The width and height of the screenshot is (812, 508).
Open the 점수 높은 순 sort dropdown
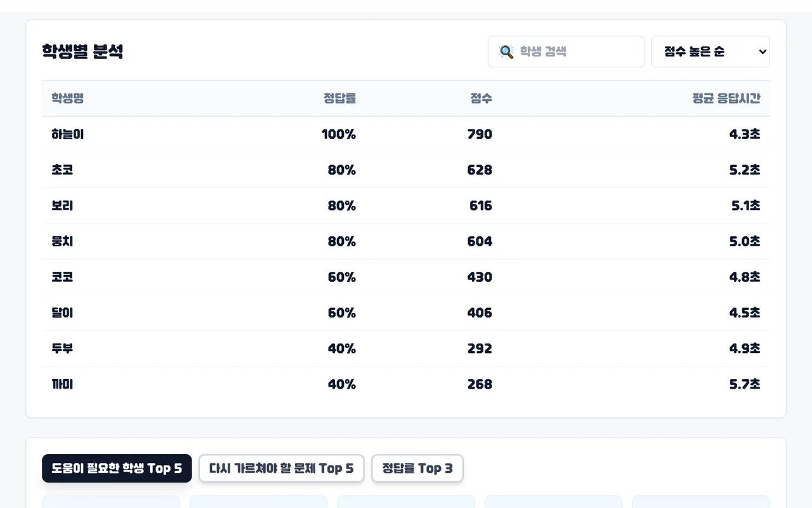tap(710, 51)
